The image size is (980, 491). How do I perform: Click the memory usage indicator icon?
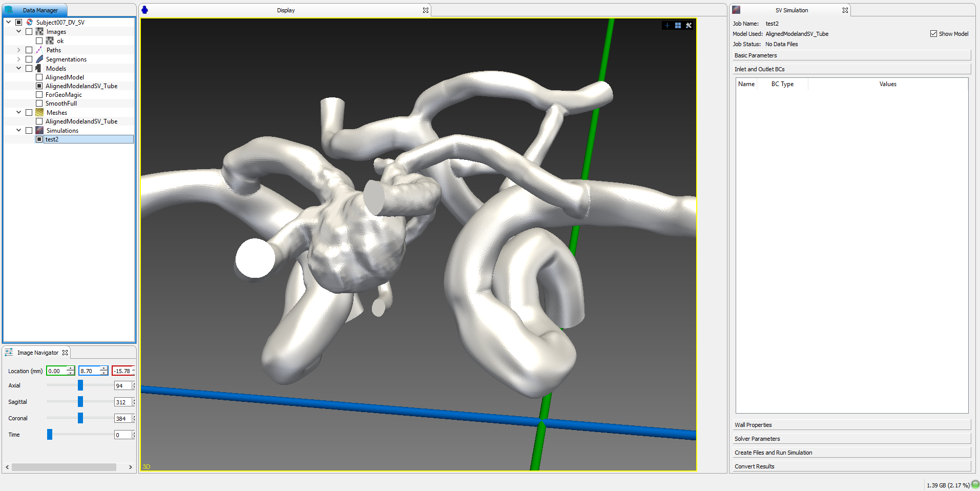pyautogui.click(x=975, y=484)
